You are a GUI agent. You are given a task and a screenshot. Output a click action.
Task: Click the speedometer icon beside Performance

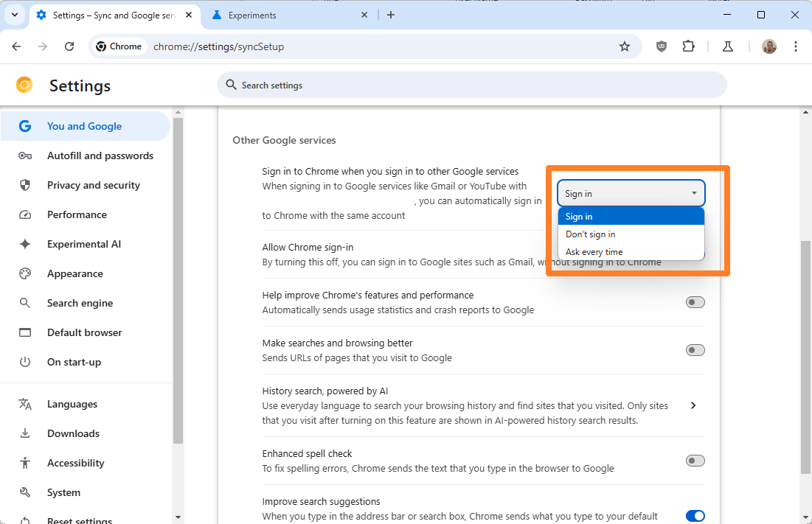25,214
